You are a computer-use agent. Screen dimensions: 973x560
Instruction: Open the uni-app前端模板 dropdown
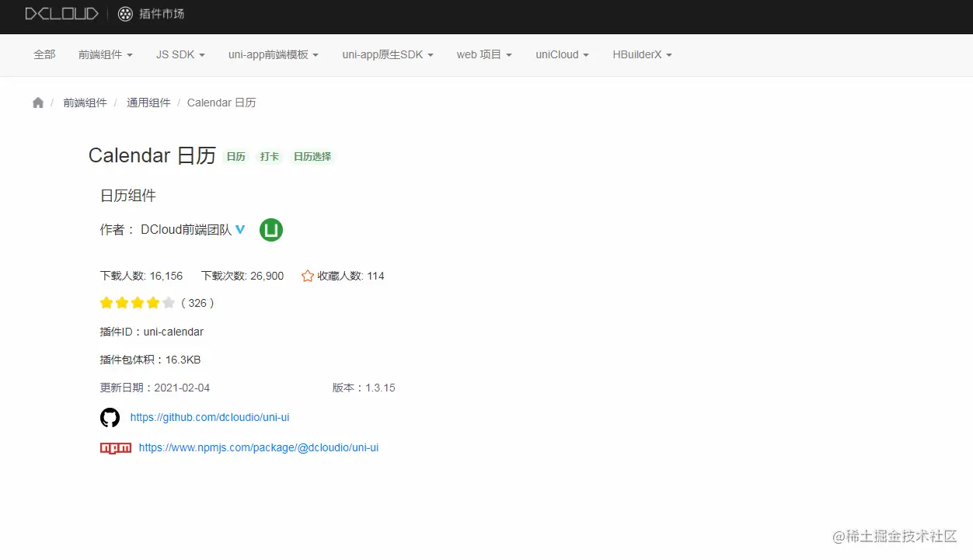274,54
